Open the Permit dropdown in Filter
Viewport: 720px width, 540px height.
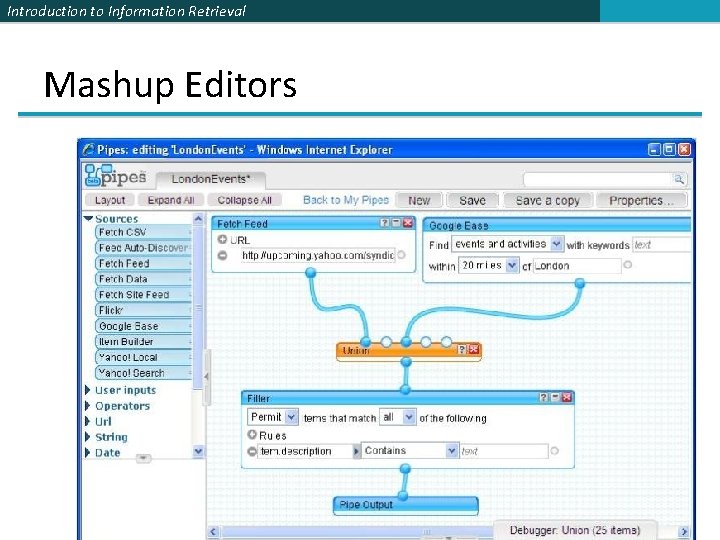[x=291, y=417]
